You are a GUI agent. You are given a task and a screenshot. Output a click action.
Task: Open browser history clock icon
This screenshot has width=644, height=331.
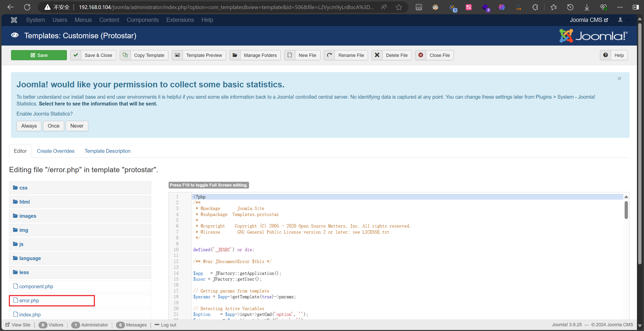pos(570,7)
